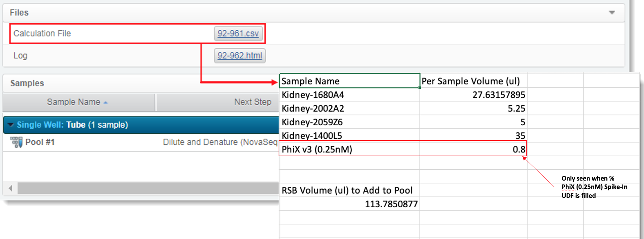This screenshot has height=239, width=644.
Task: Open the 92-962.html log file
Action: point(240,56)
